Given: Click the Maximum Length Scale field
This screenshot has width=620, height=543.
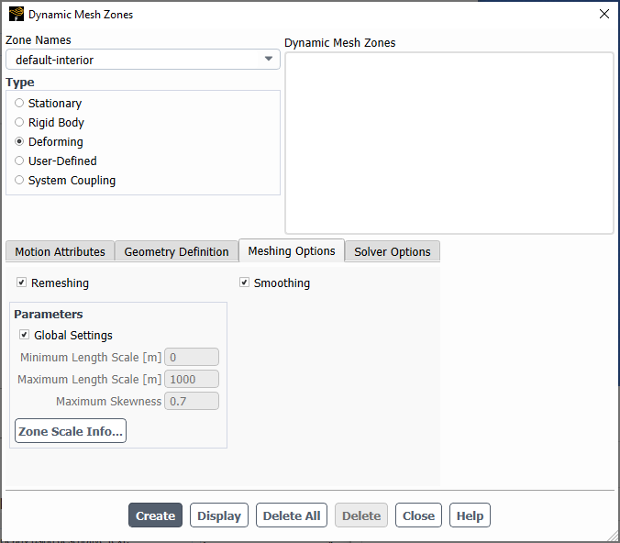Looking at the screenshot, I should [191, 379].
